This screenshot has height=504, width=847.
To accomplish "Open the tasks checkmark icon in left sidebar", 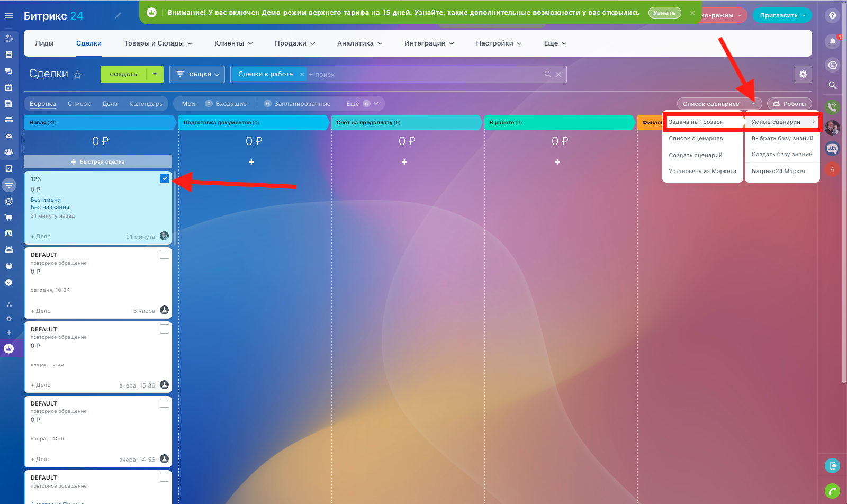I will click(8, 168).
